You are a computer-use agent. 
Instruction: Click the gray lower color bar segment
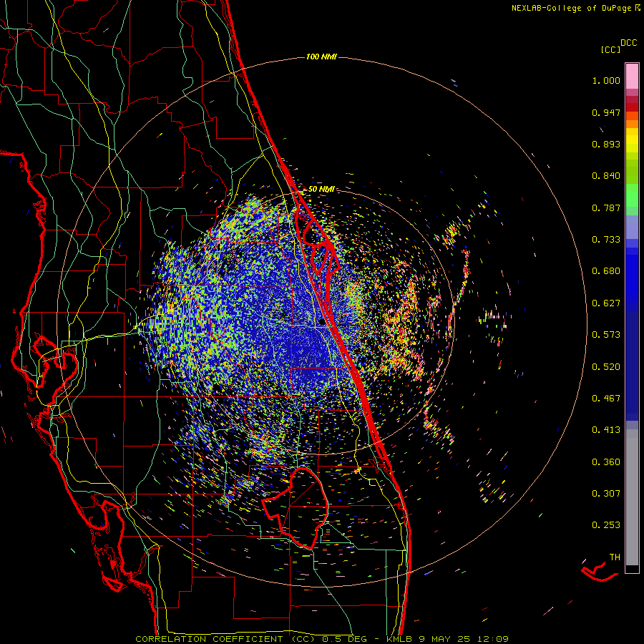pos(632,497)
